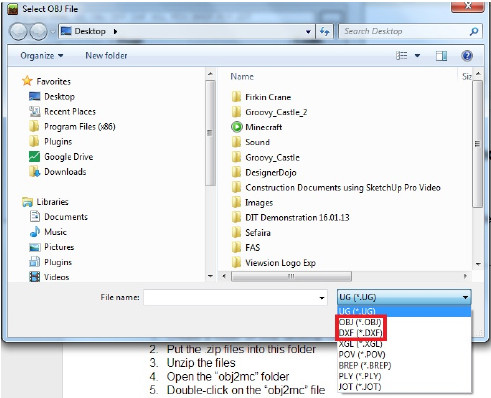Open the Help question mark icon
The height and width of the screenshot is (398, 491).
[x=467, y=56]
